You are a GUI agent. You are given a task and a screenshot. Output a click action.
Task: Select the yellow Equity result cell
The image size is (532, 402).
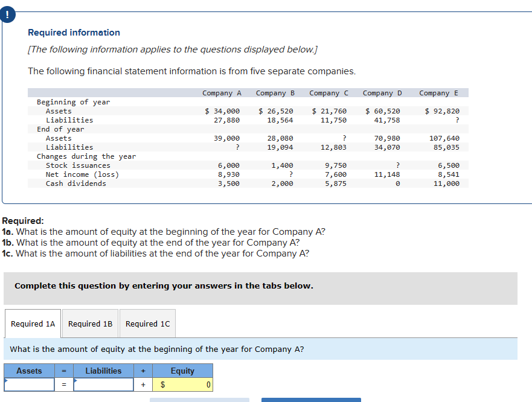pos(182,384)
